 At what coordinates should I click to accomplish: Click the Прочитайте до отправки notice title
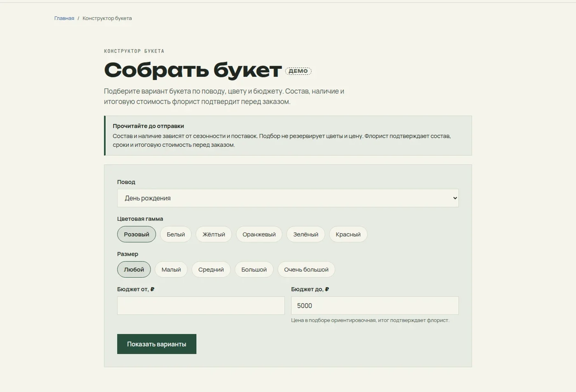(148, 126)
